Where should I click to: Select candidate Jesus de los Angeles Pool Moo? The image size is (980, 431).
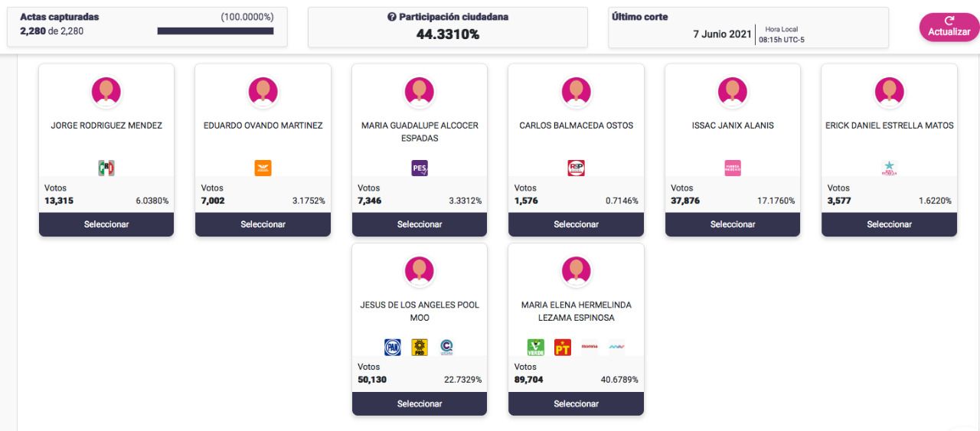tap(420, 403)
